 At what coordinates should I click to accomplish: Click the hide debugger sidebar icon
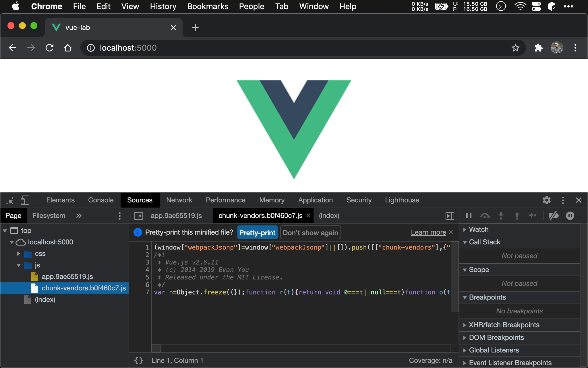(450, 216)
